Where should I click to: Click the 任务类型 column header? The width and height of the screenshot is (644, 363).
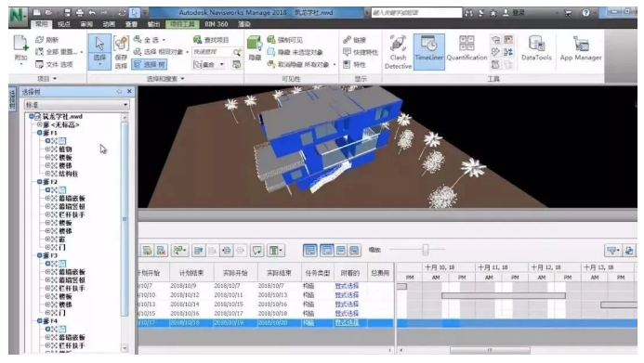[x=317, y=273]
